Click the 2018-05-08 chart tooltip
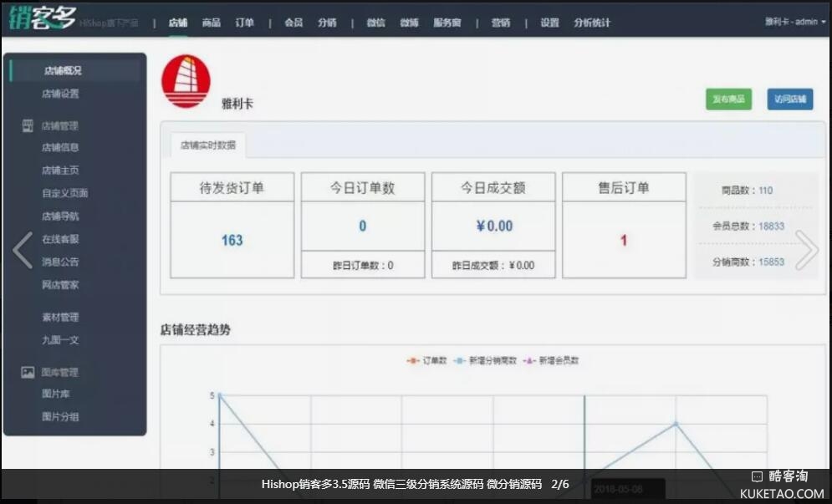The height and width of the screenshot is (504, 832). click(627, 489)
